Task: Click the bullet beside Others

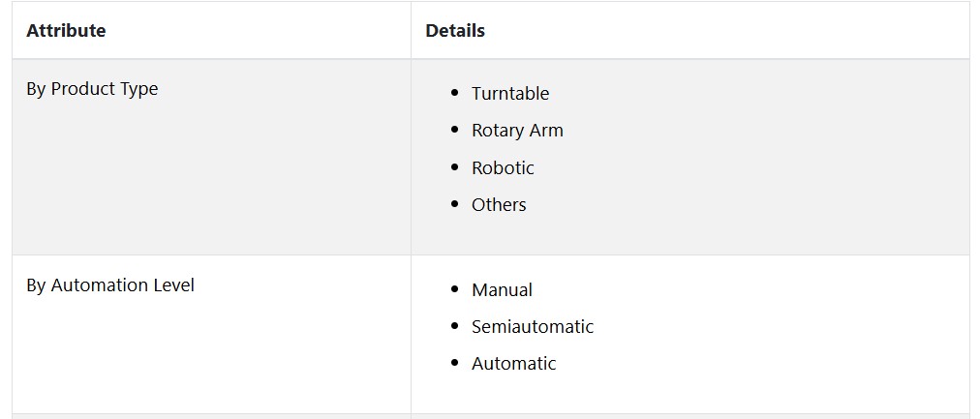Action: [454, 204]
